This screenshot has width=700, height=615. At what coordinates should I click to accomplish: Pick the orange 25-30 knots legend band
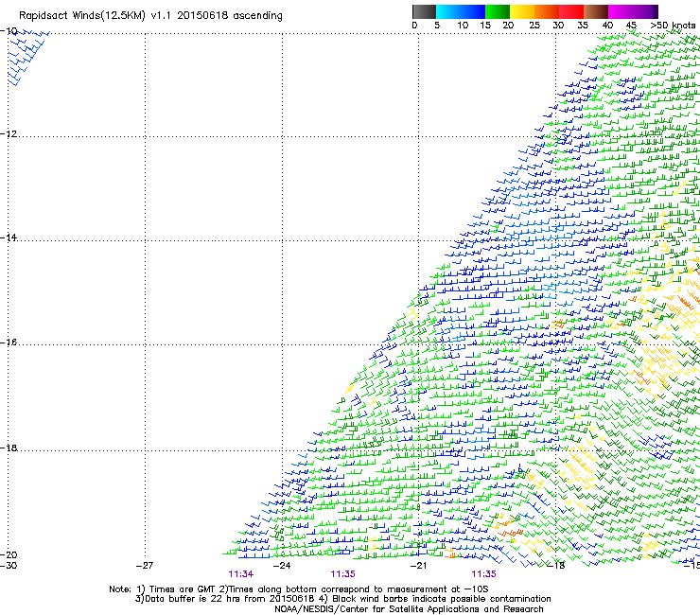click(547, 11)
